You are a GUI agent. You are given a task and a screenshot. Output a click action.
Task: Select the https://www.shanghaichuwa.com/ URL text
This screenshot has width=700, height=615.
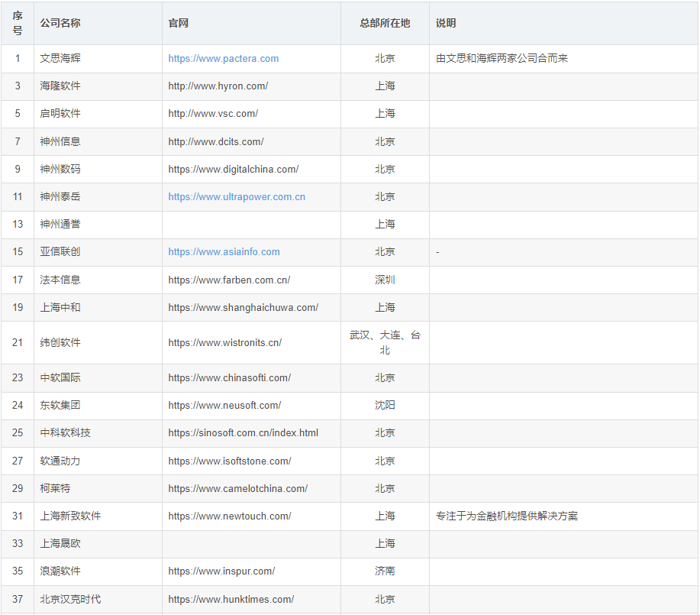click(x=243, y=307)
